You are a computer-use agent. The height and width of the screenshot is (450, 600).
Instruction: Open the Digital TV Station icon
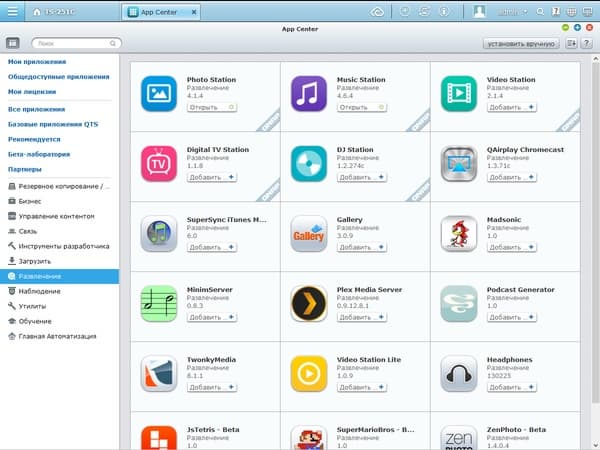[159, 163]
